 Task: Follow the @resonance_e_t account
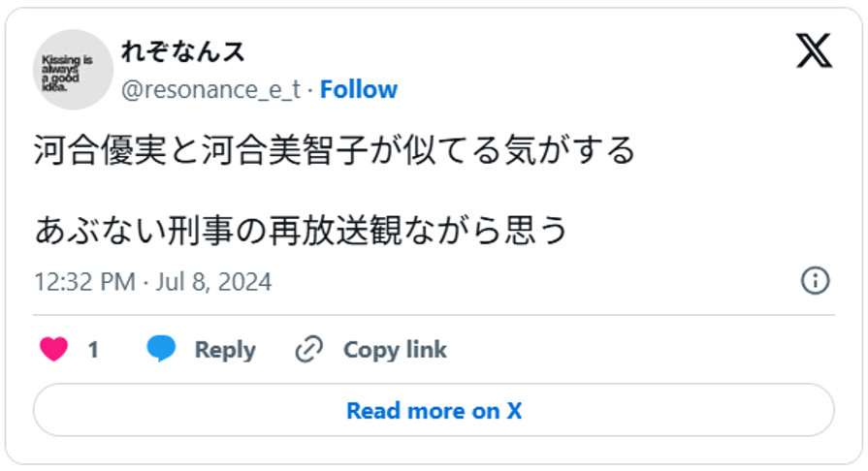359,89
